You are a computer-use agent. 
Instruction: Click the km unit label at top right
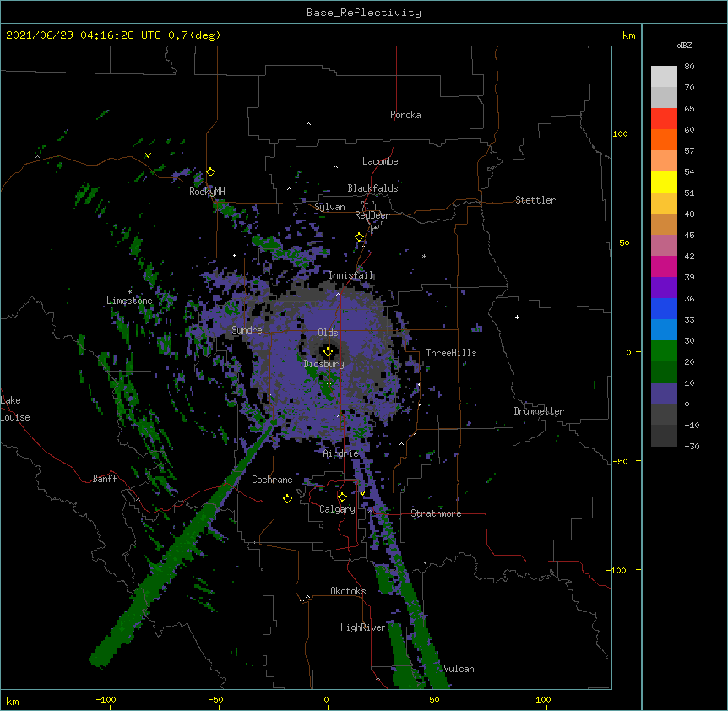[x=628, y=35]
